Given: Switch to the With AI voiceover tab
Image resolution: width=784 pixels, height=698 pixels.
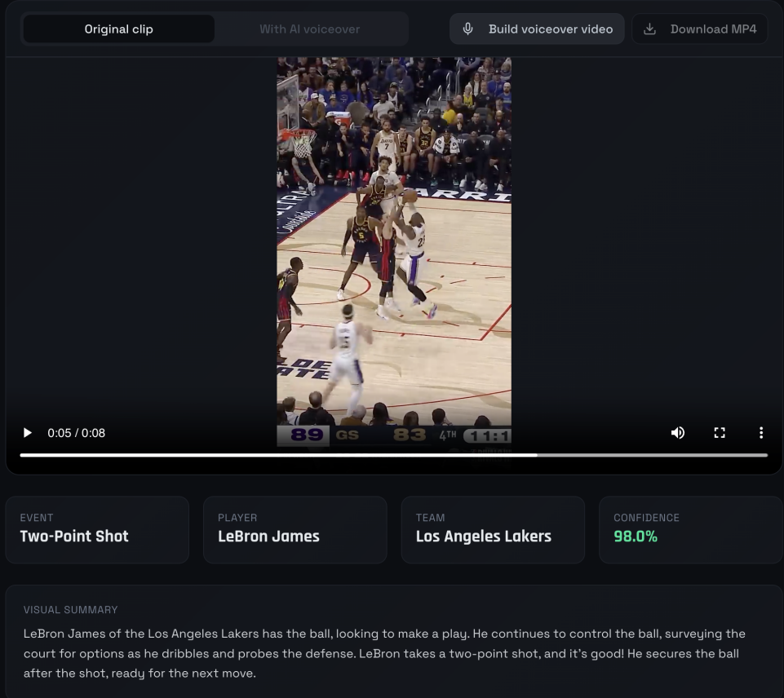Looking at the screenshot, I should point(309,29).
